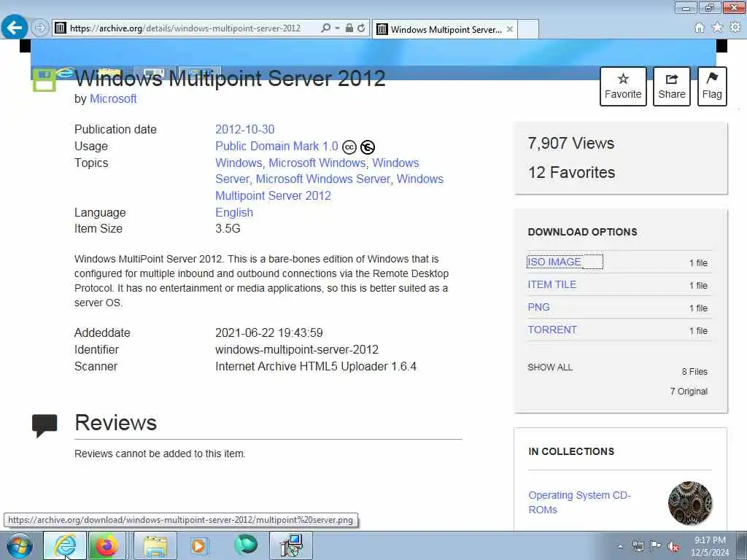Click the Internet Archive HTML5 Uploader 1.6.4 text
The height and width of the screenshot is (560, 747).
(x=316, y=366)
